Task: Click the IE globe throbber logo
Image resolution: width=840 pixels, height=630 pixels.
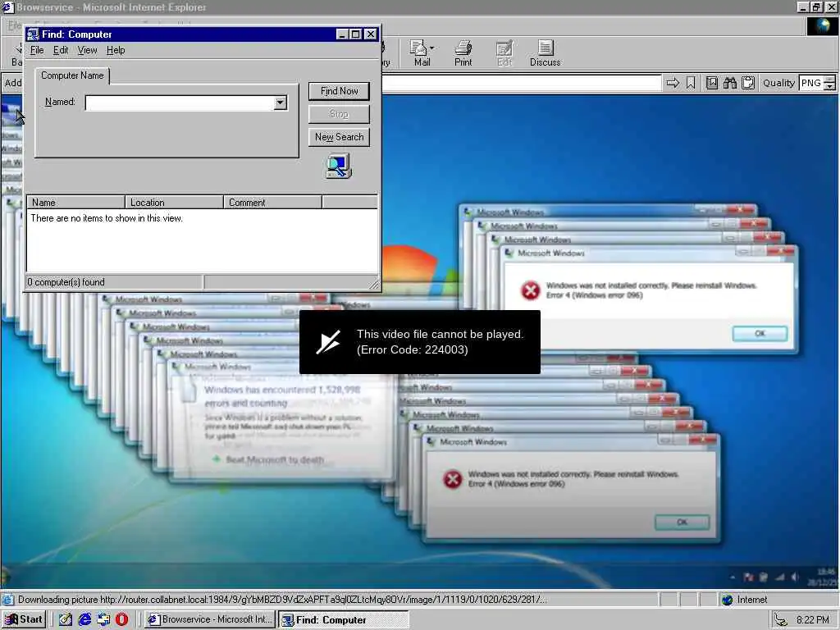Action: coord(822,25)
